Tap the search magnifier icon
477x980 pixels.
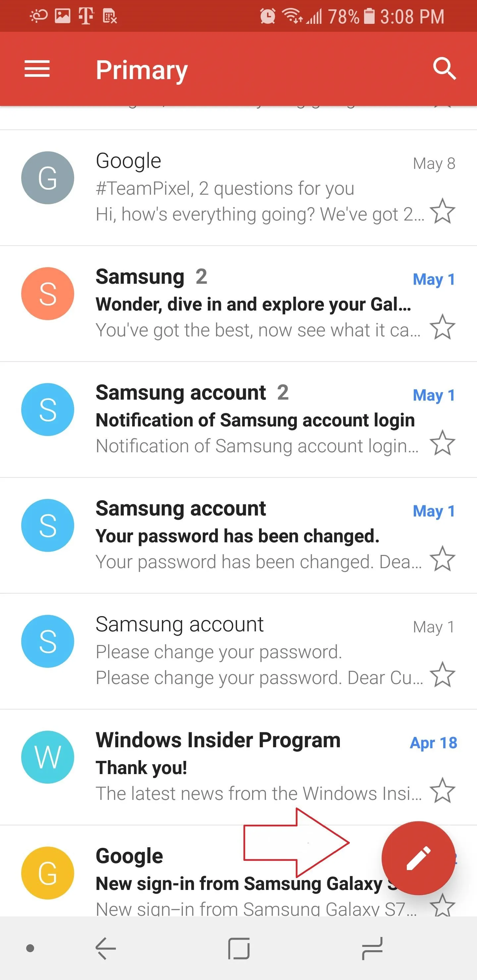tap(444, 69)
